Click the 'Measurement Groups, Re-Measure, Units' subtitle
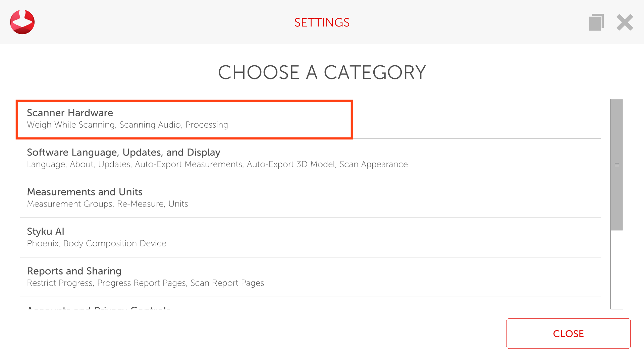Viewport: 644px width, 362px height. pyautogui.click(x=107, y=204)
